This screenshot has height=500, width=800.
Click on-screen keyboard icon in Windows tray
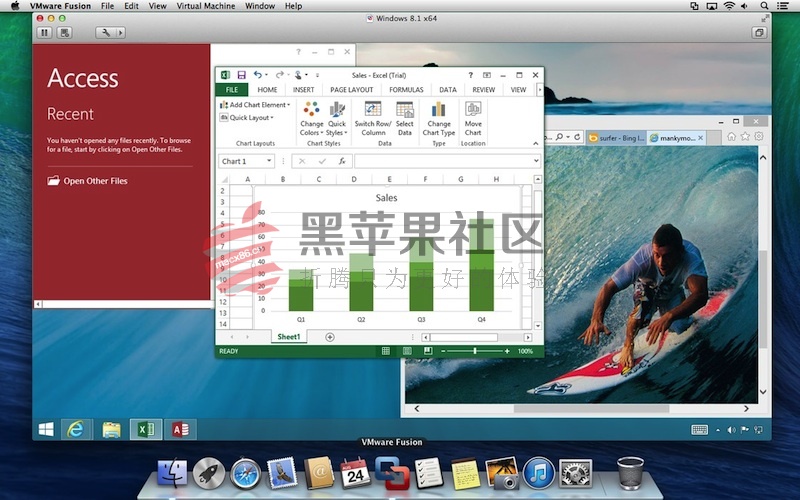click(x=699, y=430)
